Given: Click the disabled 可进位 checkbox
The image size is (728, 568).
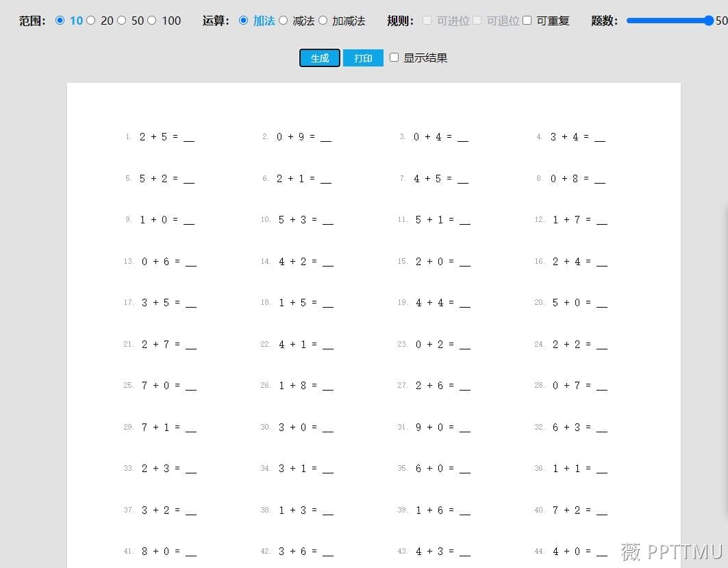Looking at the screenshot, I should pos(427,21).
